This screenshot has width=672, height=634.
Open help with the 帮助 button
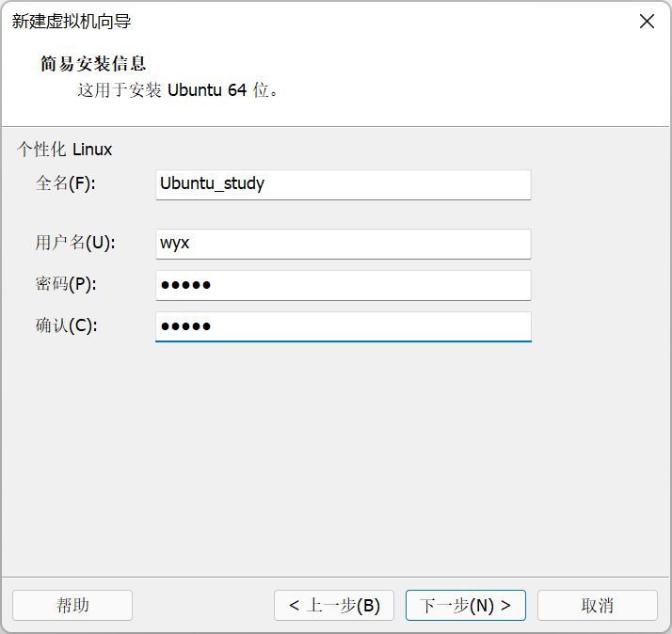point(72,605)
